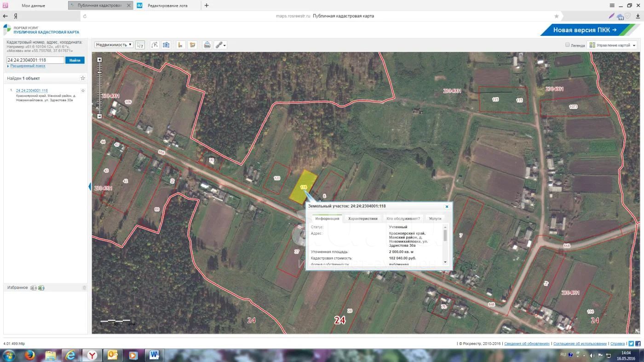Open Internet Explorer from taskbar
Image resolution: width=644 pixels, height=362 pixels.
[71, 355]
